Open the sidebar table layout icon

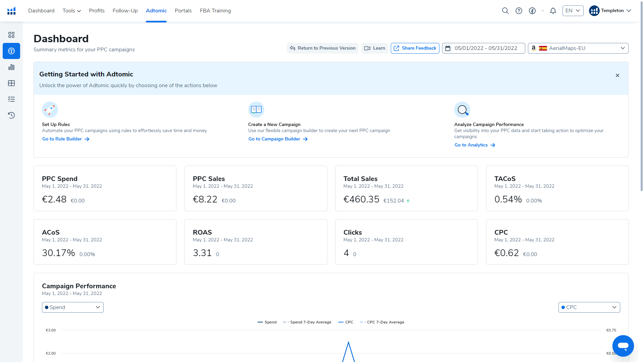[11, 83]
